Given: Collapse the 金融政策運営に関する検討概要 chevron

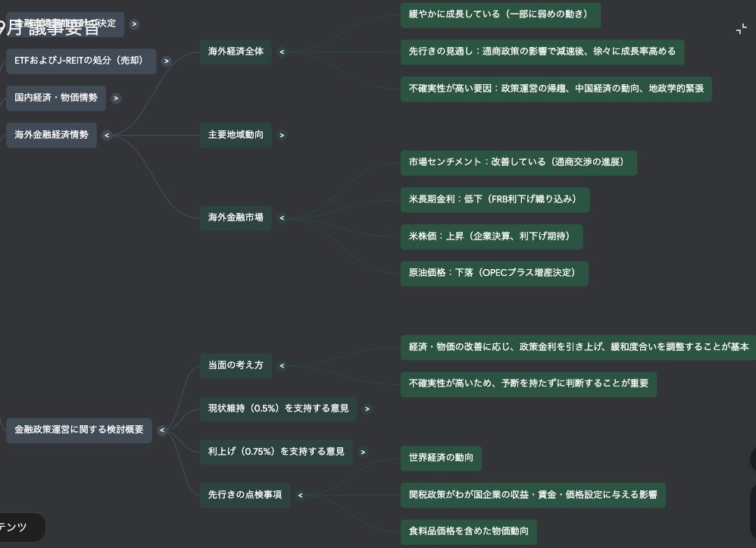Looking at the screenshot, I should (x=161, y=431).
